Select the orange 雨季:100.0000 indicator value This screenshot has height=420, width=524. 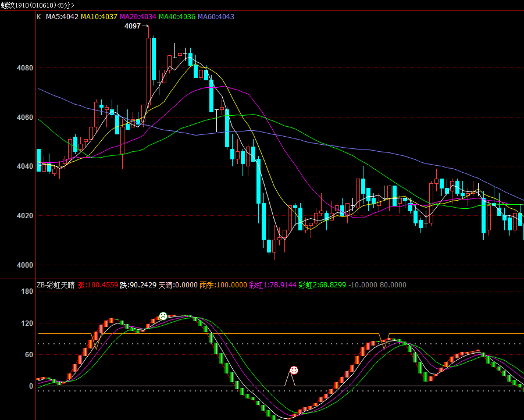[x=223, y=285]
